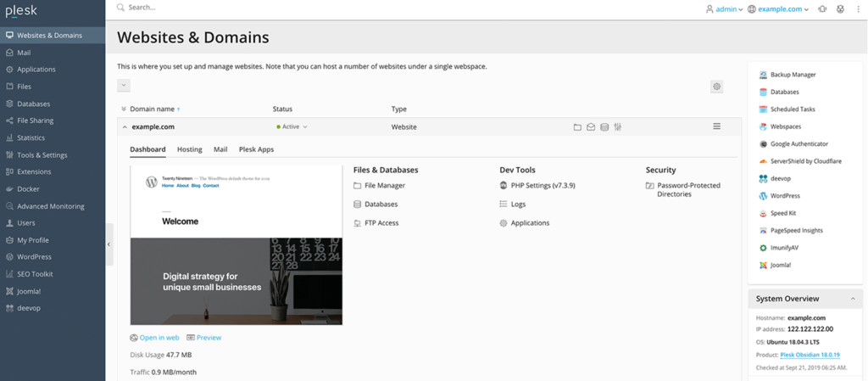This screenshot has width=868, height=381.
Task: Click the website preview thumbnail
Action: tap(236, 244)
